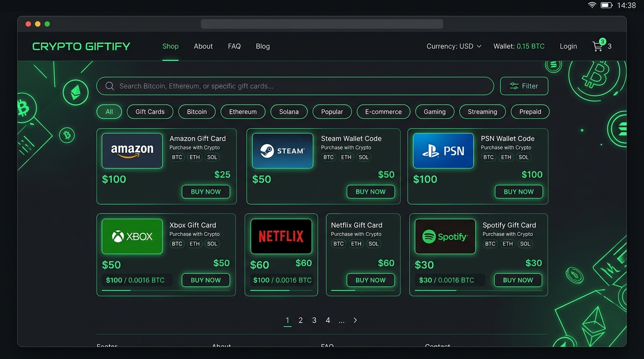Go to page 4
The image size is (644, 359).
(x=328, y=320)
